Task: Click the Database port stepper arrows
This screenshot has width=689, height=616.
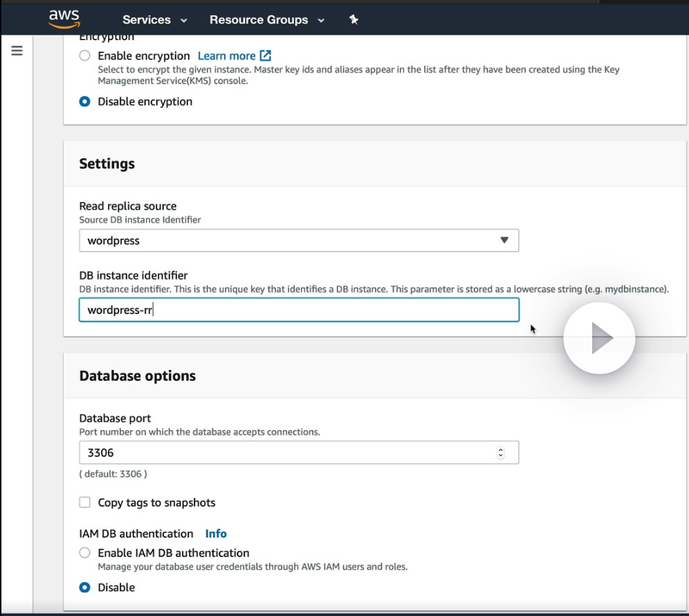Action: coord(501,453)
